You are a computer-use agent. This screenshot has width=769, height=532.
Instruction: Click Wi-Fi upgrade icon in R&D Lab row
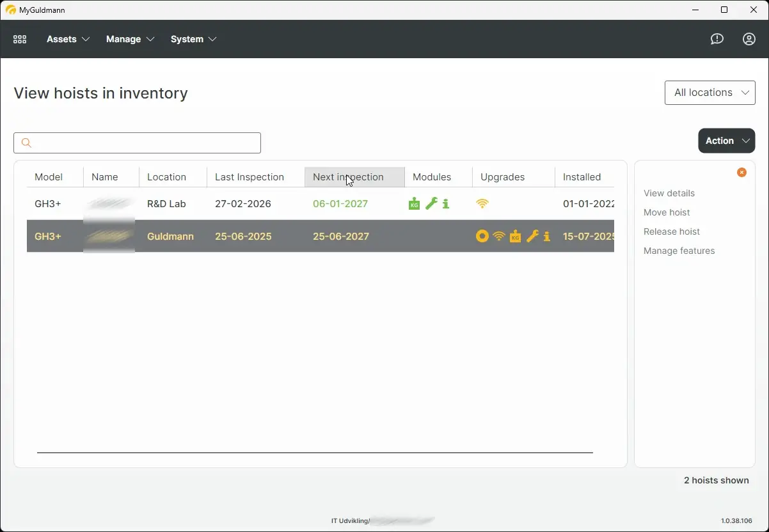[482, 204]
